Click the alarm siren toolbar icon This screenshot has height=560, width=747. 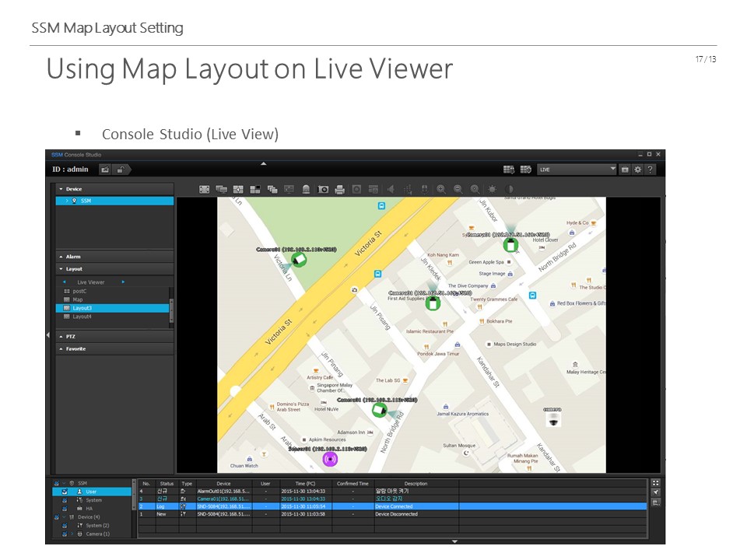coord(306,190)
